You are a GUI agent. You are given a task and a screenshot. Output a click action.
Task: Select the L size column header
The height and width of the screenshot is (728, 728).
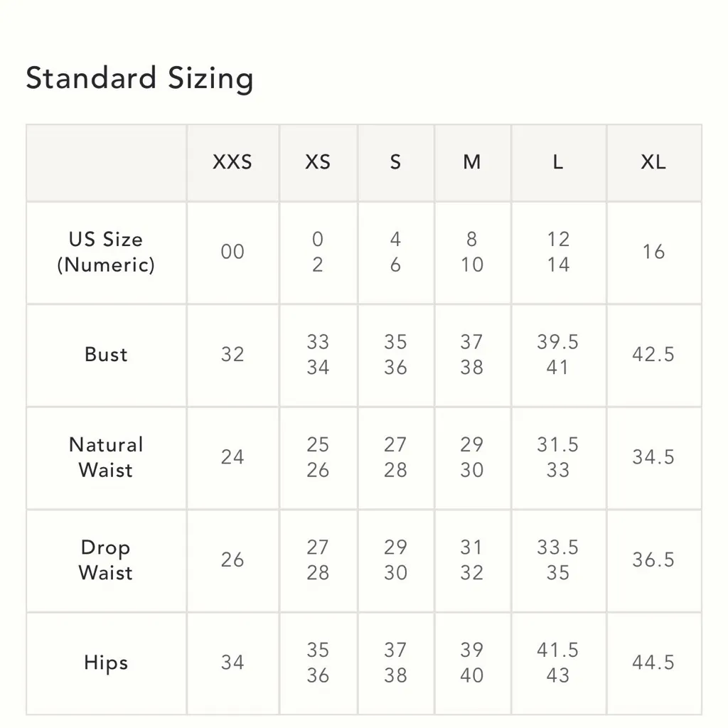(558, 162)
